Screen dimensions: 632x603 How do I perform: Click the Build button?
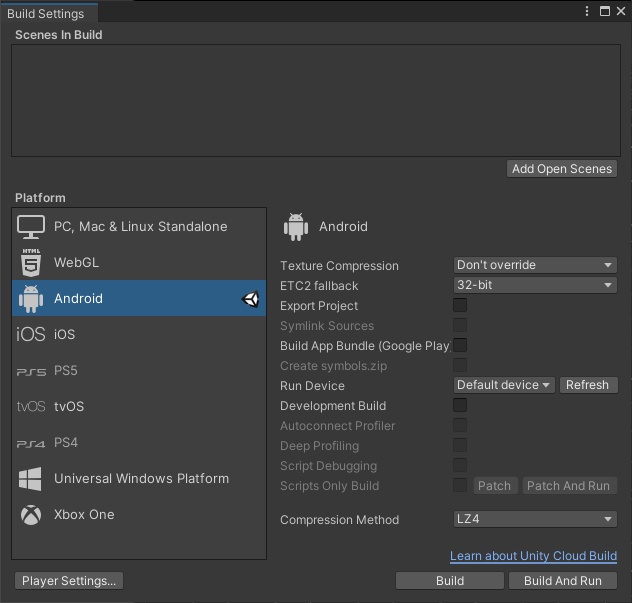450,581
